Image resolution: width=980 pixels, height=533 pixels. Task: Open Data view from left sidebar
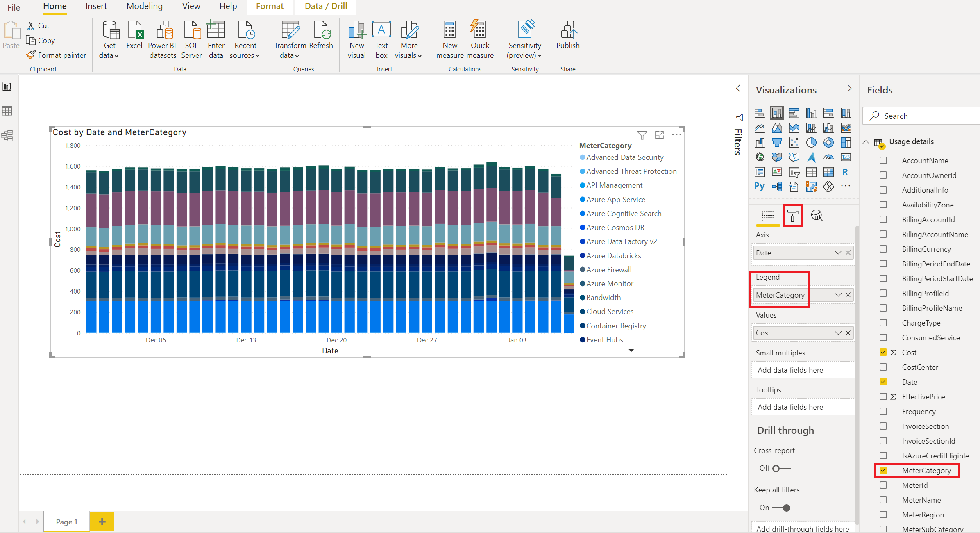tap(7, 111)
